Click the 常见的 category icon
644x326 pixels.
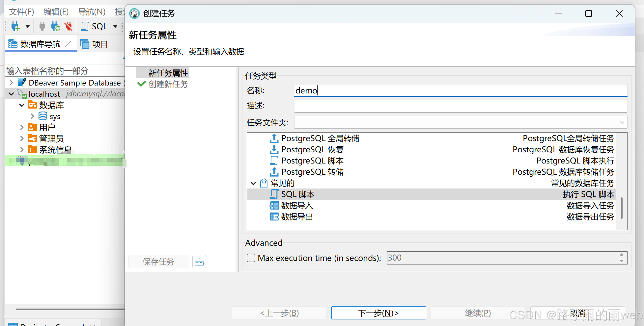(x=264, y=183)
